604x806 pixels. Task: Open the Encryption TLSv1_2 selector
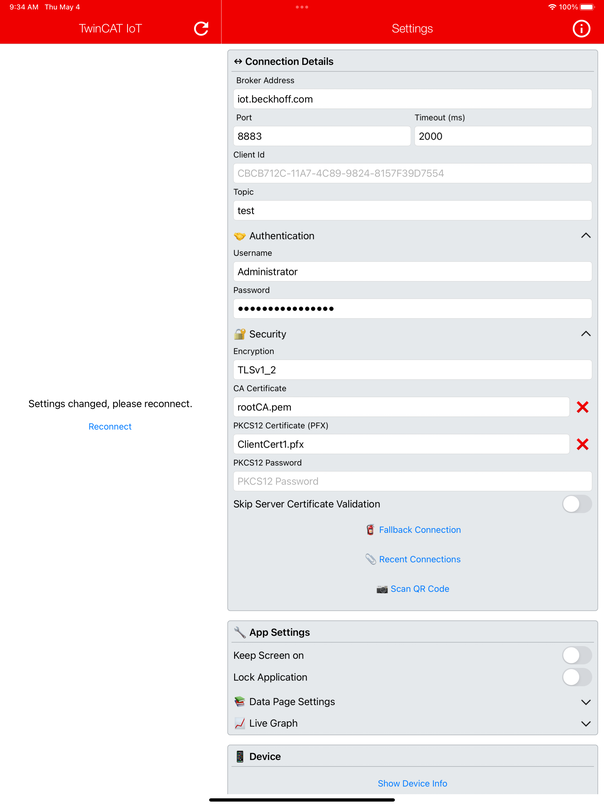412,370
